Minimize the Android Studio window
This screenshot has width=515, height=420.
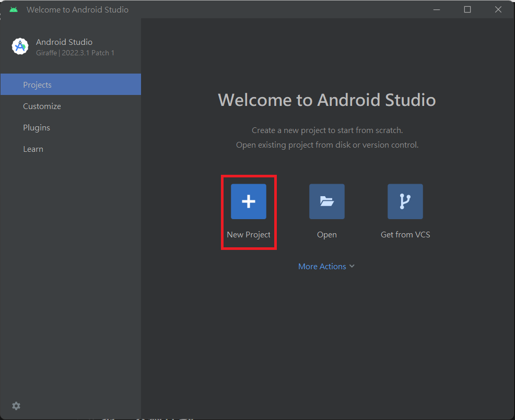click(x=437, y=9)
